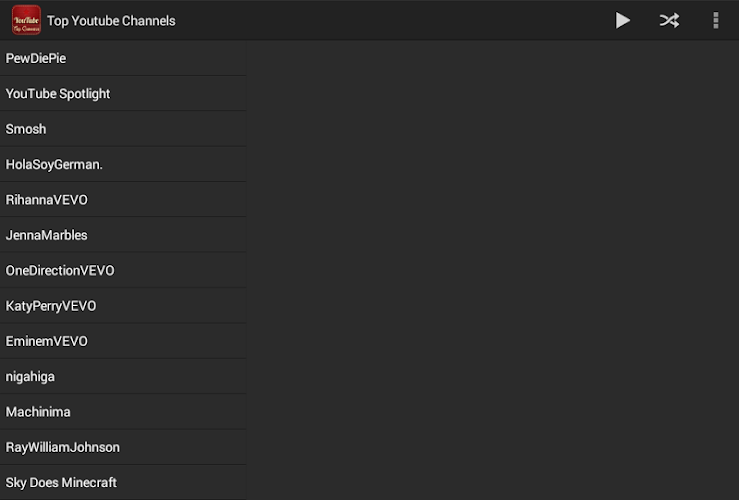Open the YouTube Spotlight channel
Viewport: 739px width, 500px height.
pyautogui.click(x=122, y=93)
